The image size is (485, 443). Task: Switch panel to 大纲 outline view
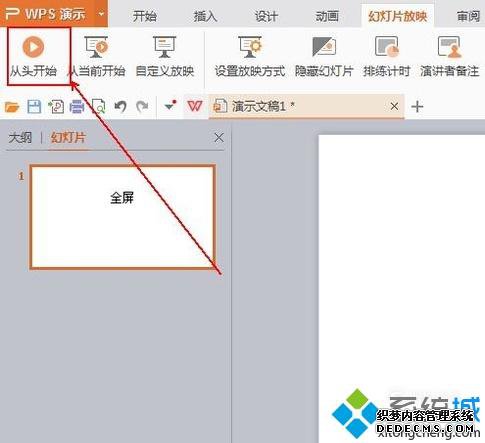20,137
